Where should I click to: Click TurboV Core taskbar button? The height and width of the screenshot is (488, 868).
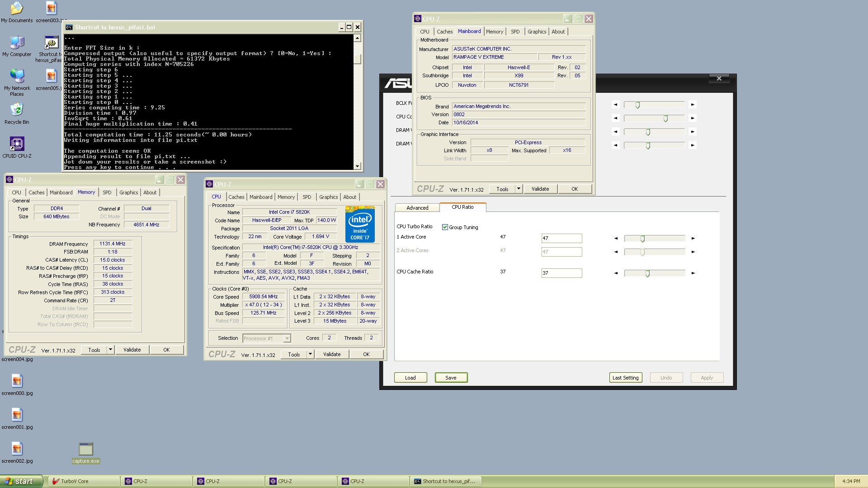click(84, 481)
